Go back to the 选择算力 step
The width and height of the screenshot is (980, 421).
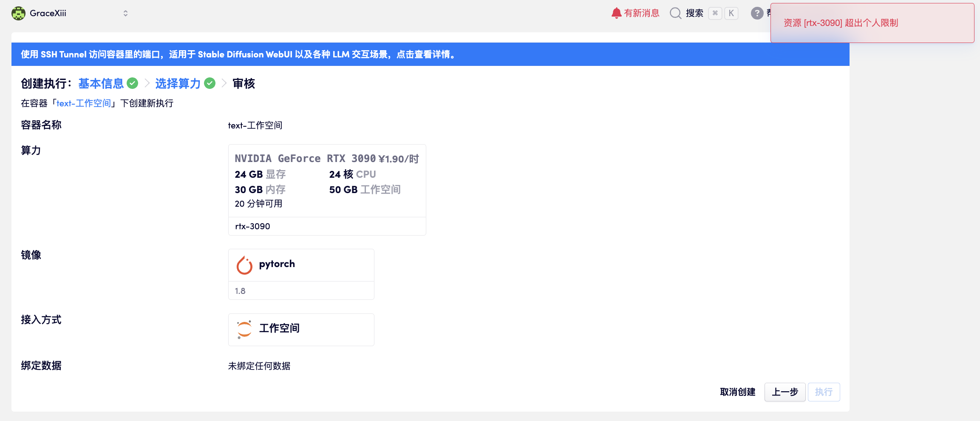click(x=178, y=83)
